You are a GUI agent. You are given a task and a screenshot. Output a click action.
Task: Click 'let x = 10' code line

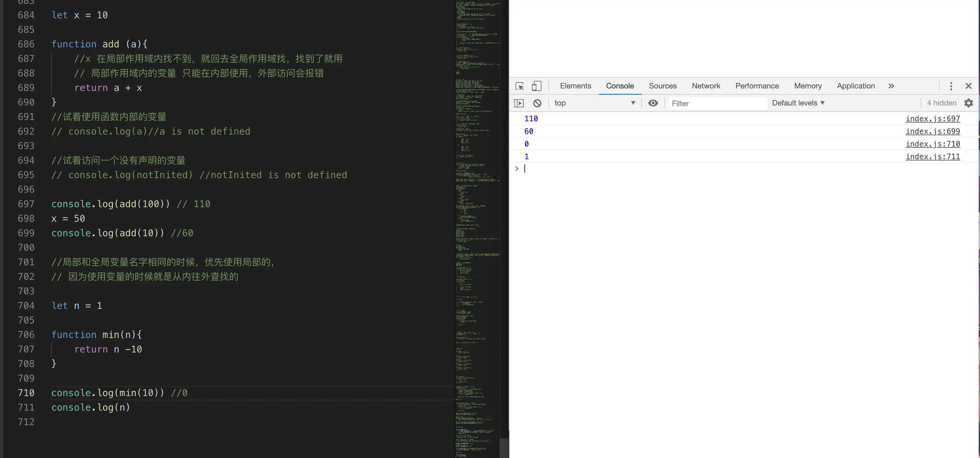pos(79,15)
